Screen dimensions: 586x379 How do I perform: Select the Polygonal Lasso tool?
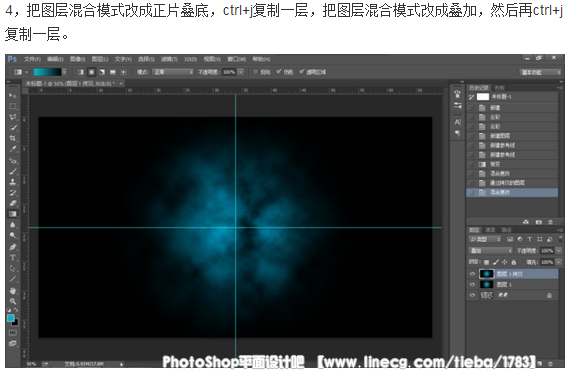click(x=13, y=117)
